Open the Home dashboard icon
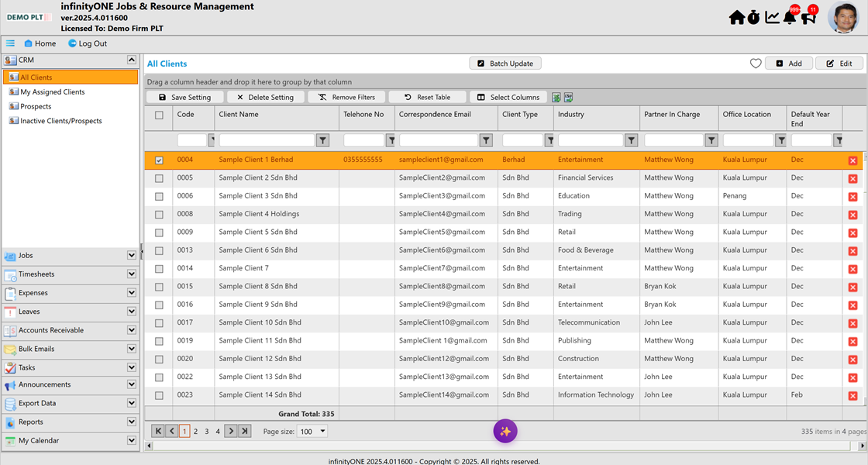Image resolution: width=868 pixels, height=465 pixels. 736,15
